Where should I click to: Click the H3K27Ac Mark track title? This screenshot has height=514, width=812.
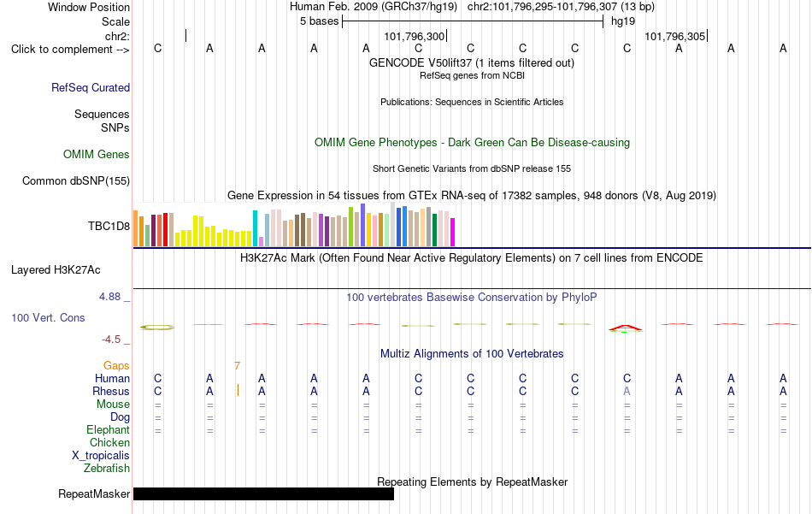click(472, 258)
